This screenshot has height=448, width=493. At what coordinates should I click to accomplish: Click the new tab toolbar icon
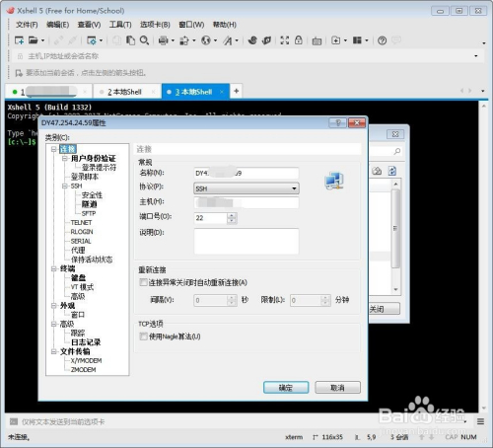coord(336,40)
